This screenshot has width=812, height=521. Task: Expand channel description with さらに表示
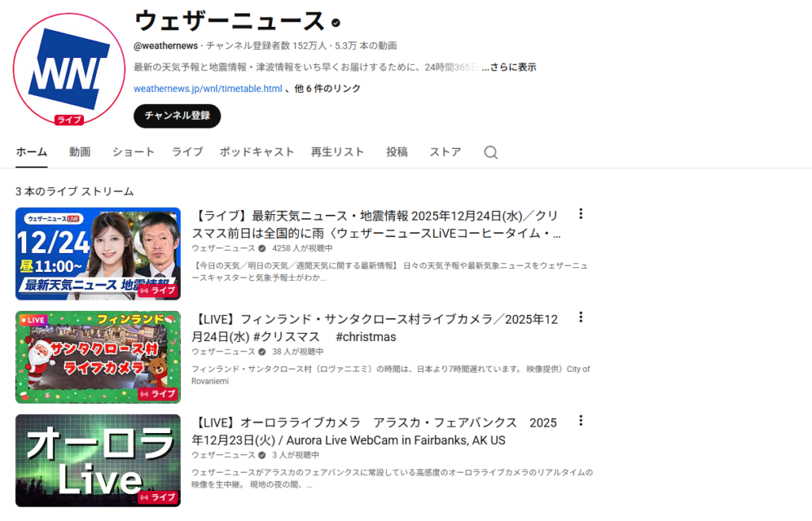509,67
